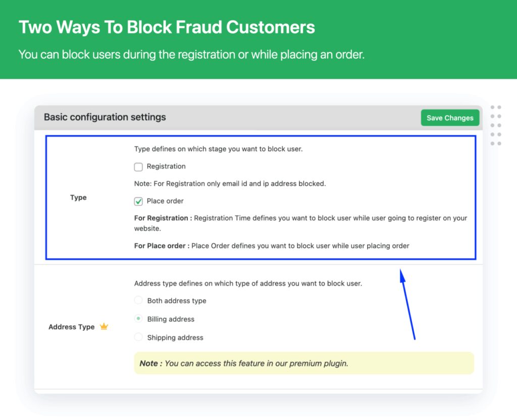
Task: Click the heading Two Ways To Block Fraud Customers
Action: (x=167, y=27)
